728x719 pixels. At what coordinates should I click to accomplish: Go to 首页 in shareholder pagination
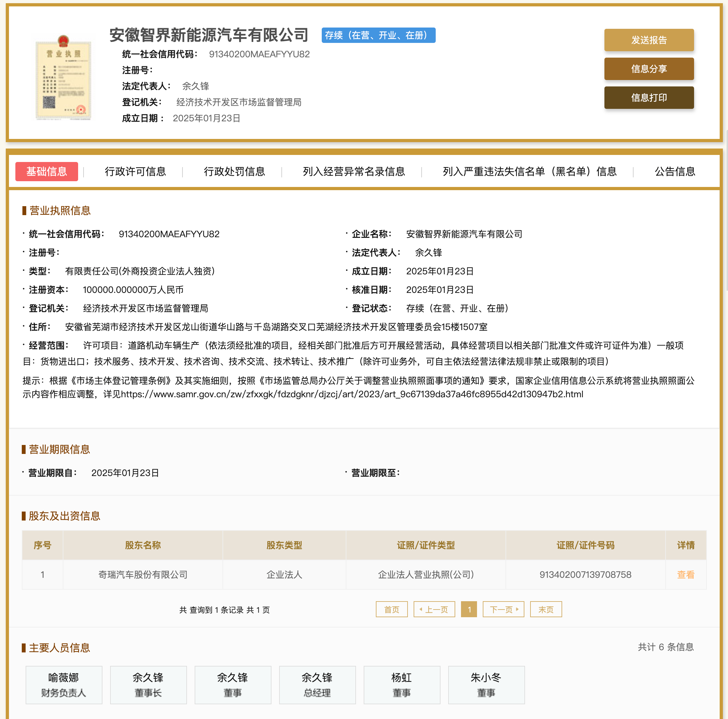point(392,609)
